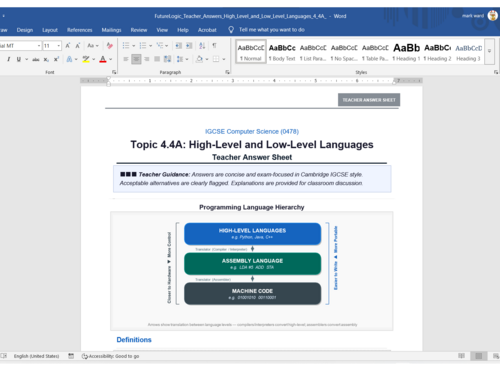Open shading color dropdown arrow
The image size is (500, 375).
tap(207, 59)
